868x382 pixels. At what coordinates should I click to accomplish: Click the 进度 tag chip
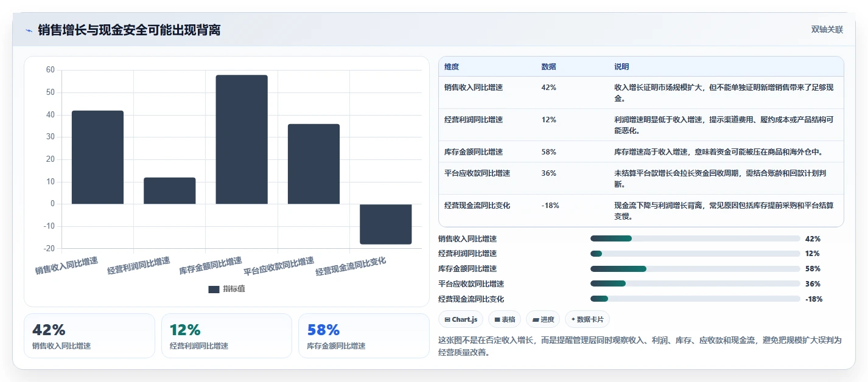(543, 319)
